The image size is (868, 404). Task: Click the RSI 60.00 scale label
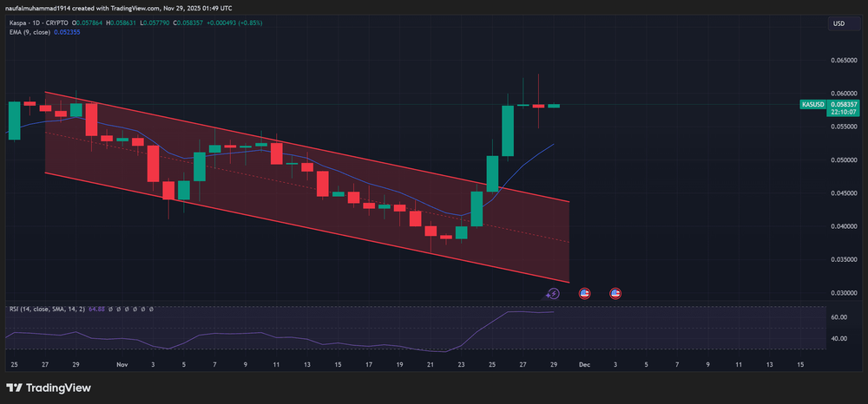(x=838, y=317)
